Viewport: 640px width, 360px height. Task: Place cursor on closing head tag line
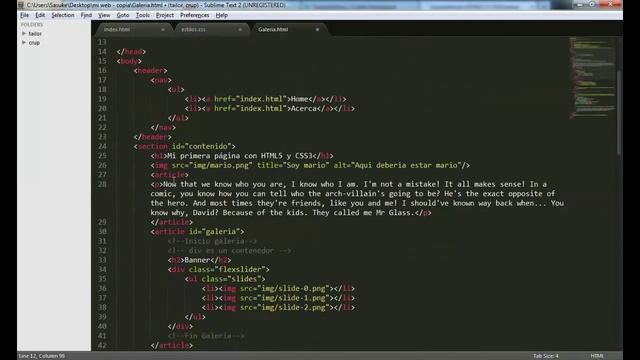click(x=131, y=51)
